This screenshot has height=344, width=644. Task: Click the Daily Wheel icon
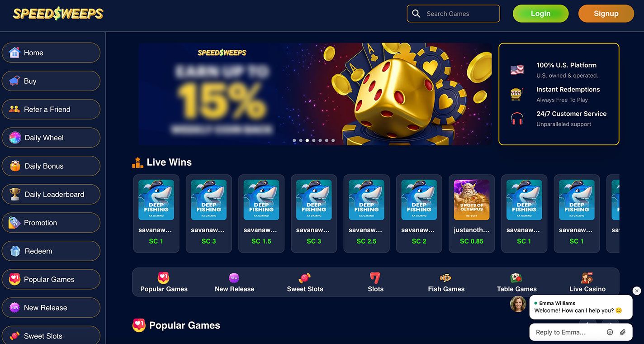[15, 138]
